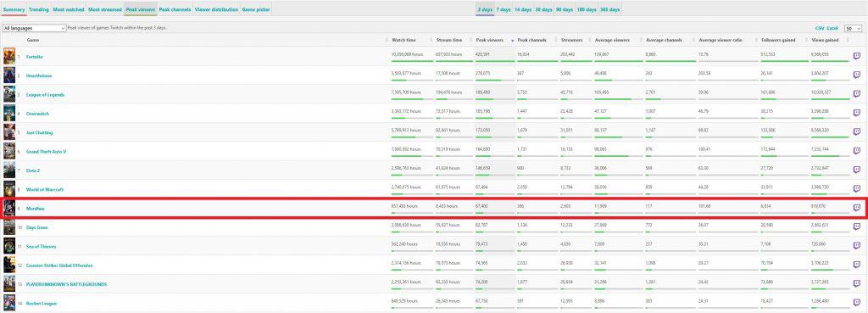Open the Twitch icon for Counter-Strike: Global Offensive
This screenshot has width=868, height=313.
click(x=856, y=265)
